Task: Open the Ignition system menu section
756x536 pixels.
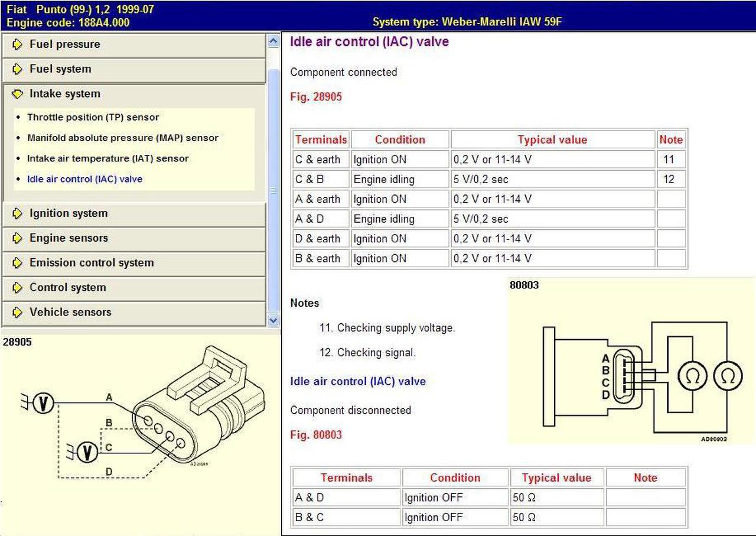Action: tap(134, 213)
